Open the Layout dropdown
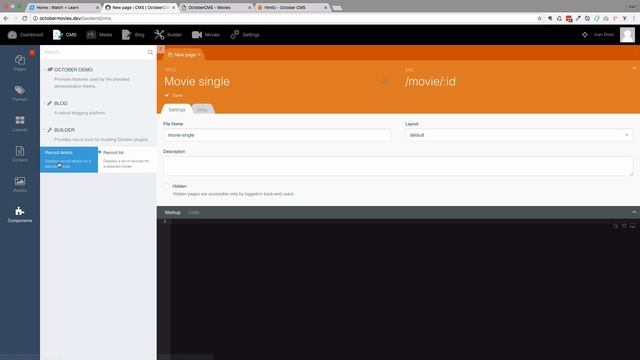640x360 pixels. coord(519,135)
